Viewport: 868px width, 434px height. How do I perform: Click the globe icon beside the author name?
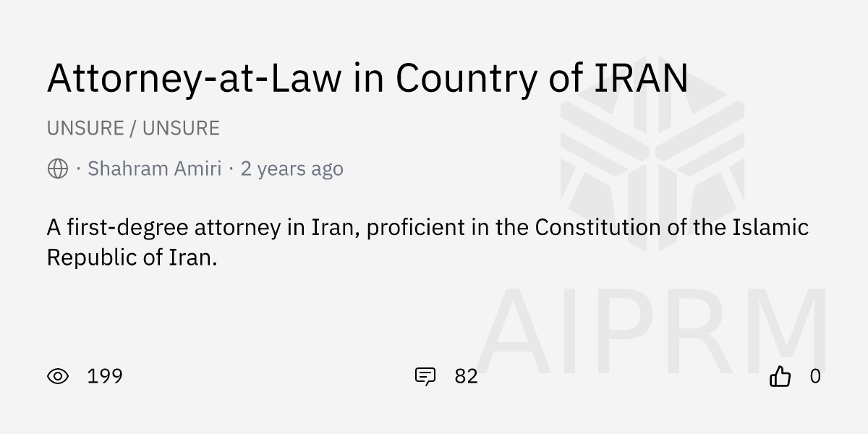57,169
